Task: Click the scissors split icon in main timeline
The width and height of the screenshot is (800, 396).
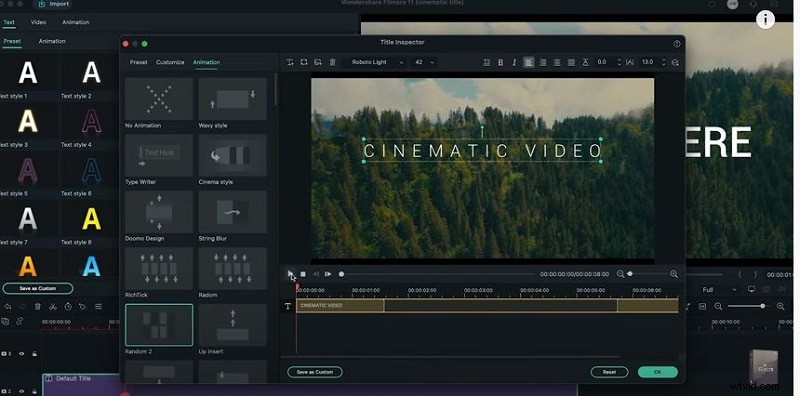Action: (53, 307)
